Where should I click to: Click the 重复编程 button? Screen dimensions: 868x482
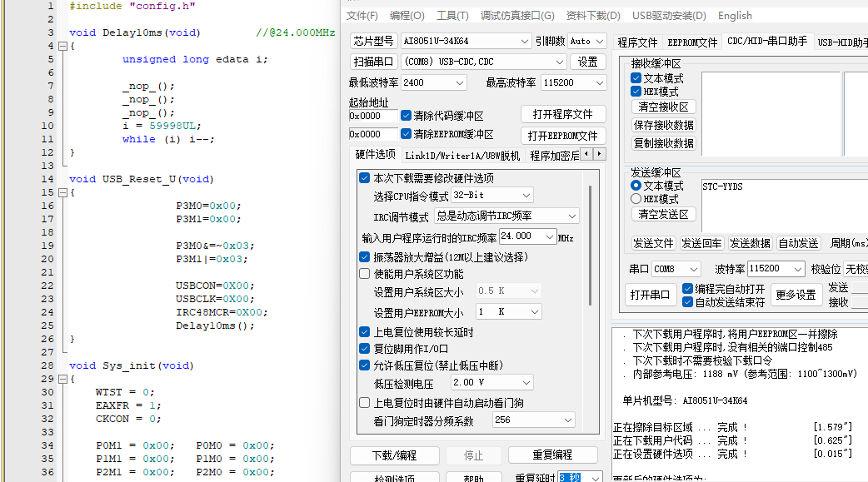click(x=553, y=455)
